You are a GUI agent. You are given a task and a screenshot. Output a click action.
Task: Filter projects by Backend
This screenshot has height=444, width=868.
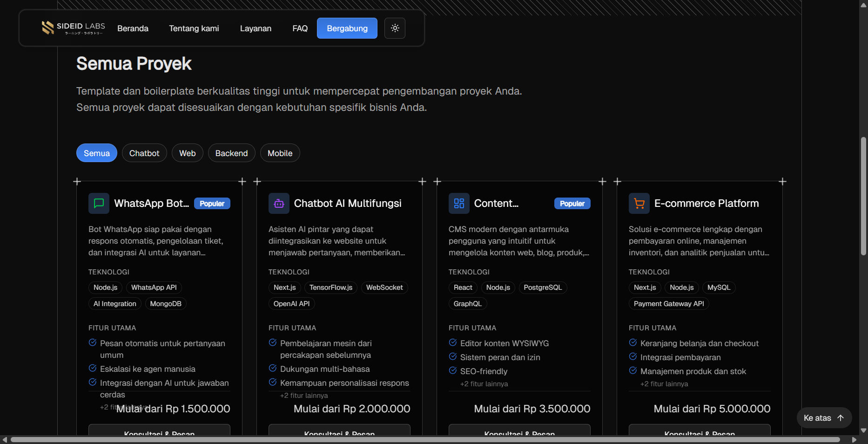231,153
